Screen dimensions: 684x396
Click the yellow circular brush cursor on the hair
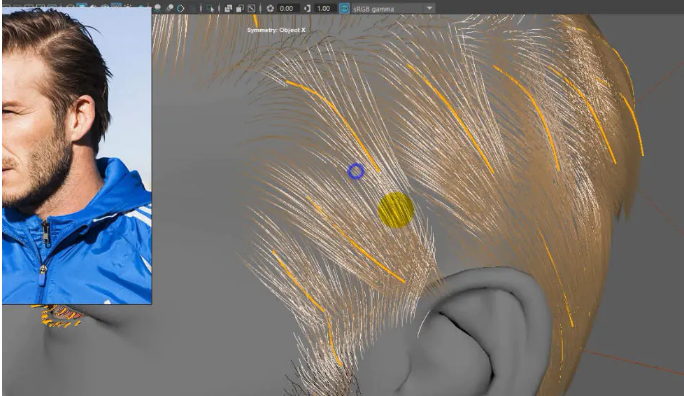pos(396,210)
